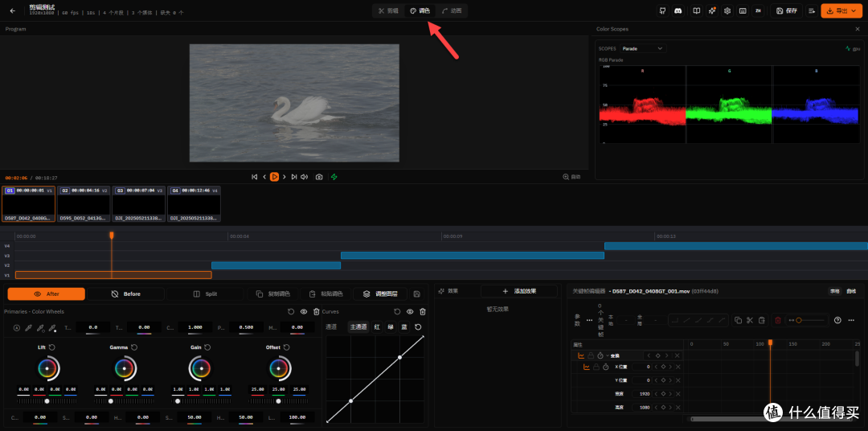The width and height of the screenshot is (868, 431).
Task: Switch viewer to After mode
Action: coord(47,294)
